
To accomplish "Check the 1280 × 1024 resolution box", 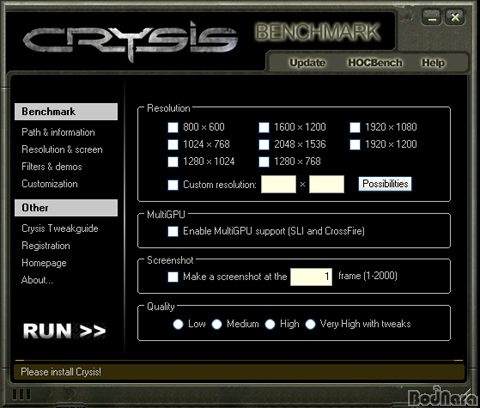I will point(173,162).
